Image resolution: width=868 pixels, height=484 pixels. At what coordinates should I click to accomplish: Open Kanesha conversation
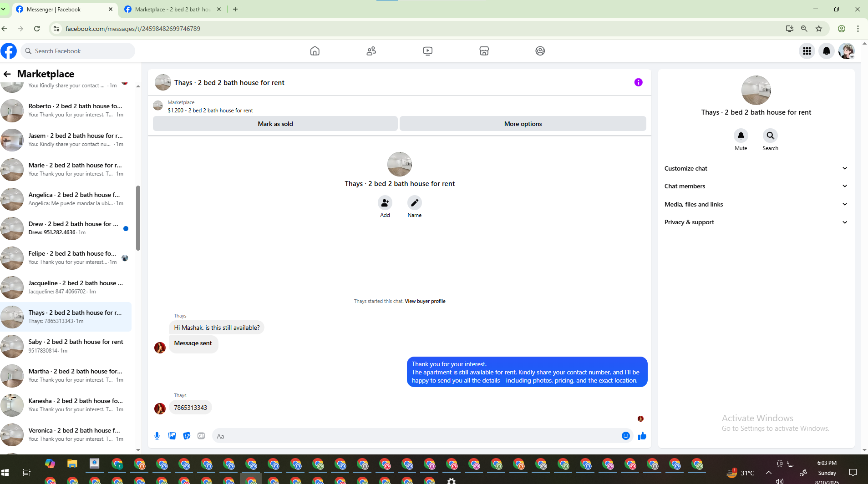pyautogui.click(x=66, y=405)
